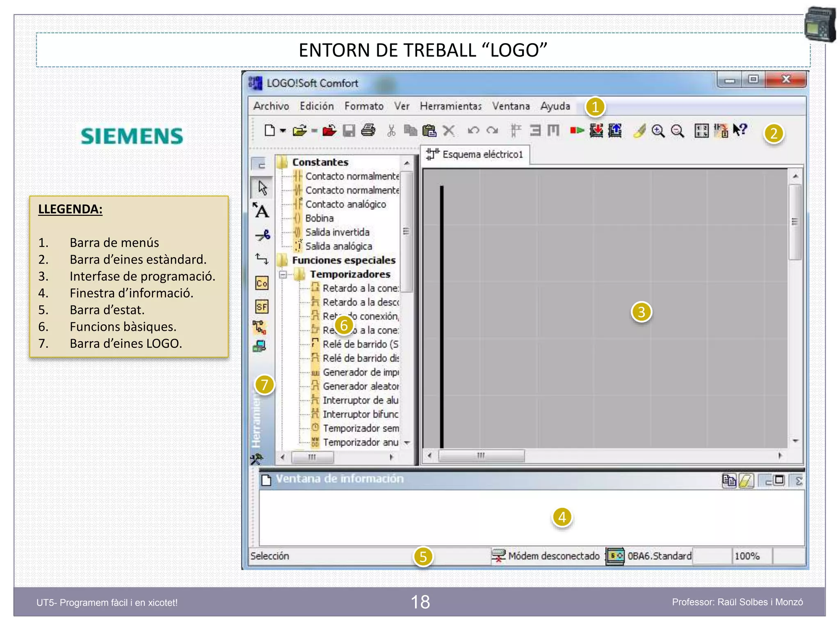Screen dimensions: 840x630
Task: Undo the last action with the Undo arrow
Action: pyautogui.click(x=473, y=130)
